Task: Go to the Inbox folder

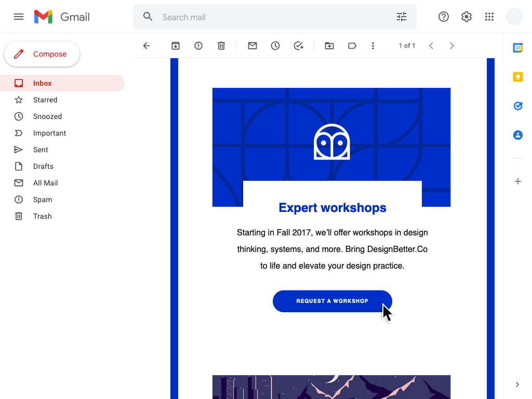Action: tap(42, 83)
